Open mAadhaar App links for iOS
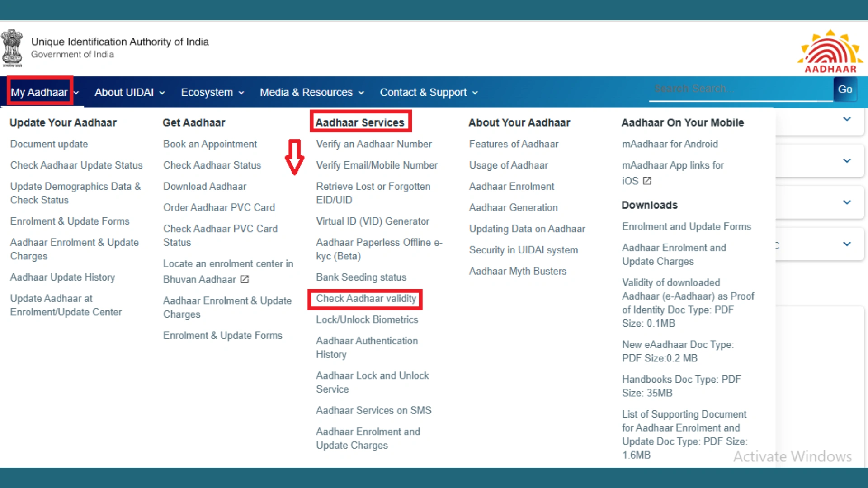This screenshot has height=488, width=868. pos(673,173)
